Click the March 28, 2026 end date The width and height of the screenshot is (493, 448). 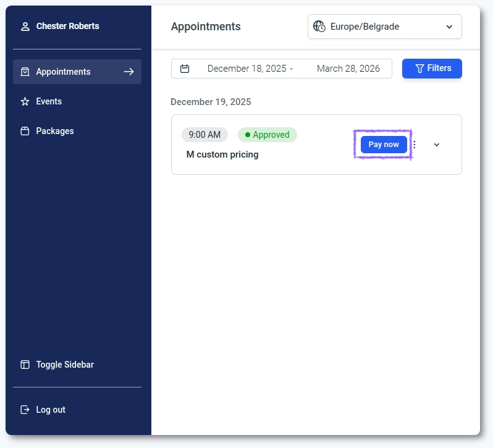pyautogui.click(x=348, y=69)
